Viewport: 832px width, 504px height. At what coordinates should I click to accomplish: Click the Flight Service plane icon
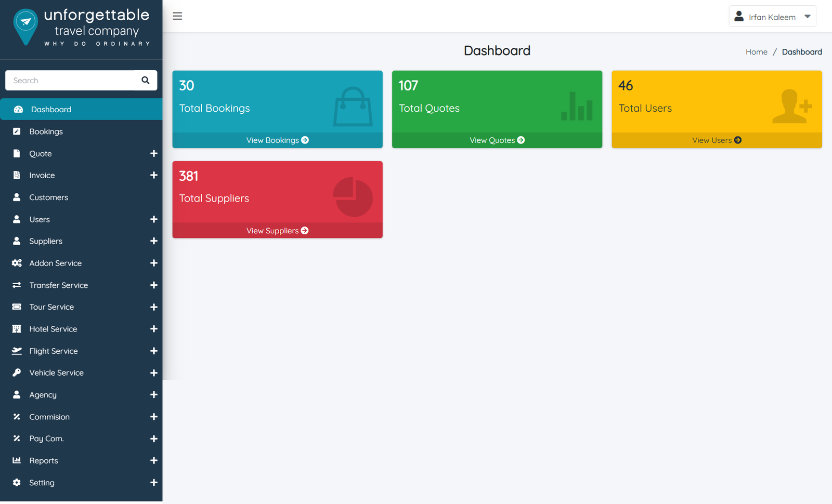coord(17,351)
